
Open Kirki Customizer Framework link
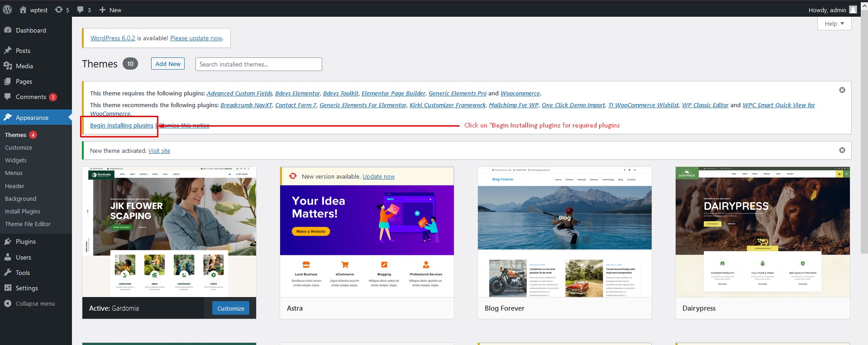pos(448,105)
